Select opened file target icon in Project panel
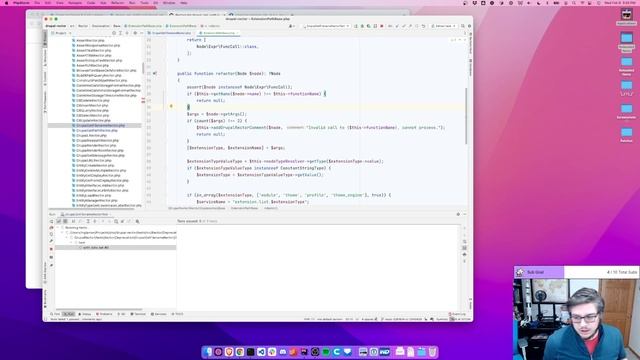The image size is (640, 360). coord(114,33)
